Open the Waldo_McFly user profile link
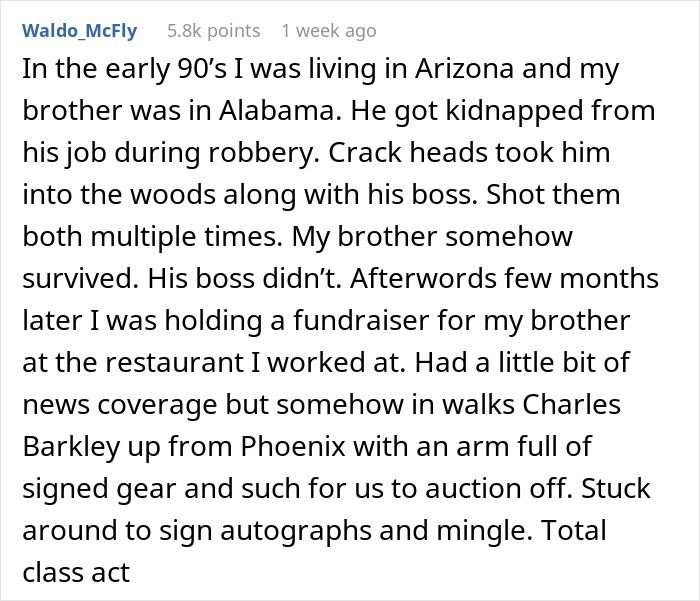 79,31
